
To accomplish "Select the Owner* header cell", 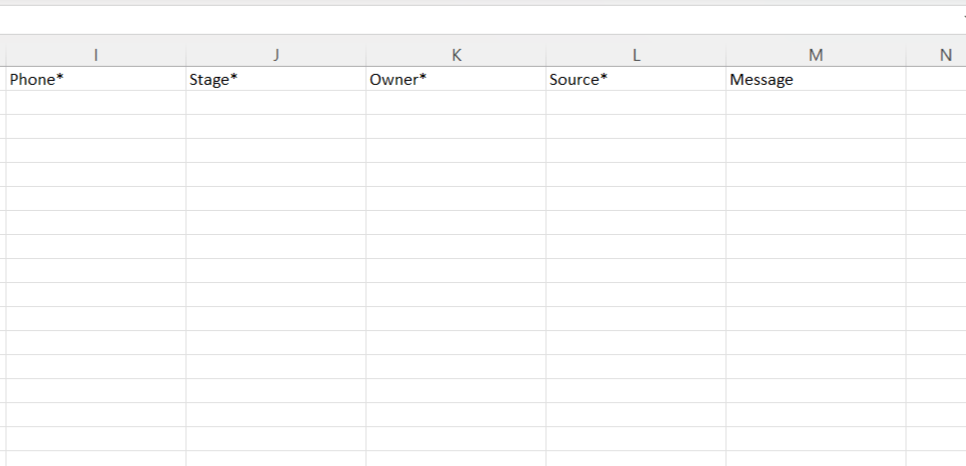I will click(456, 80).
